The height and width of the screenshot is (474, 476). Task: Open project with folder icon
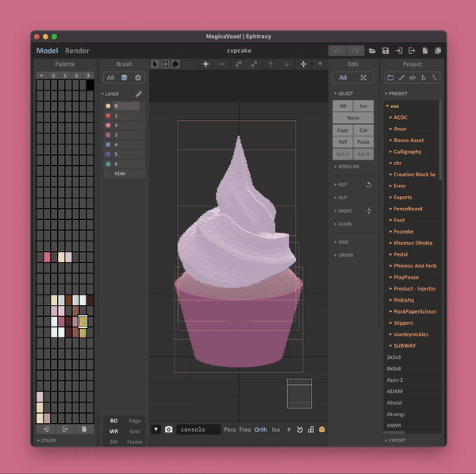coord(372,51)
